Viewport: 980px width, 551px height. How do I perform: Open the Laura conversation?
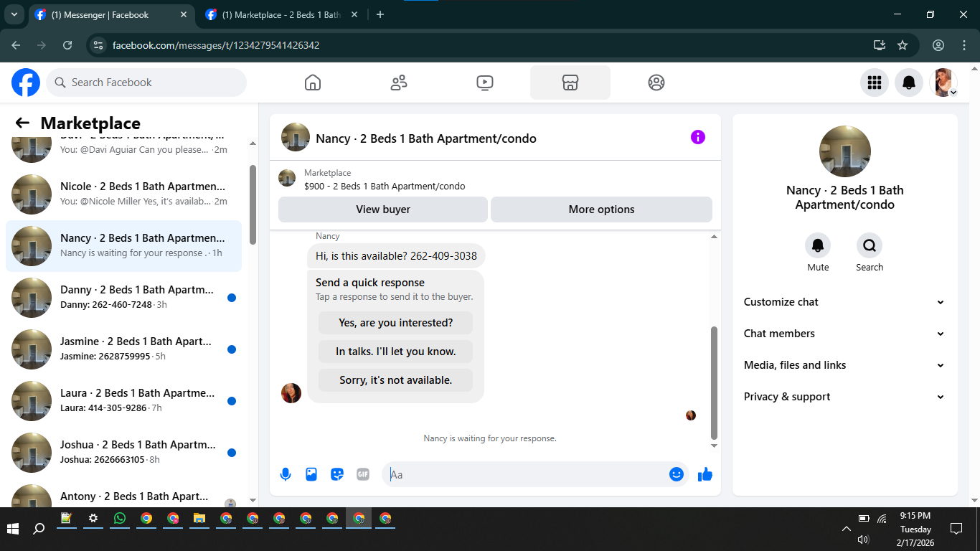tap(123, 400)
